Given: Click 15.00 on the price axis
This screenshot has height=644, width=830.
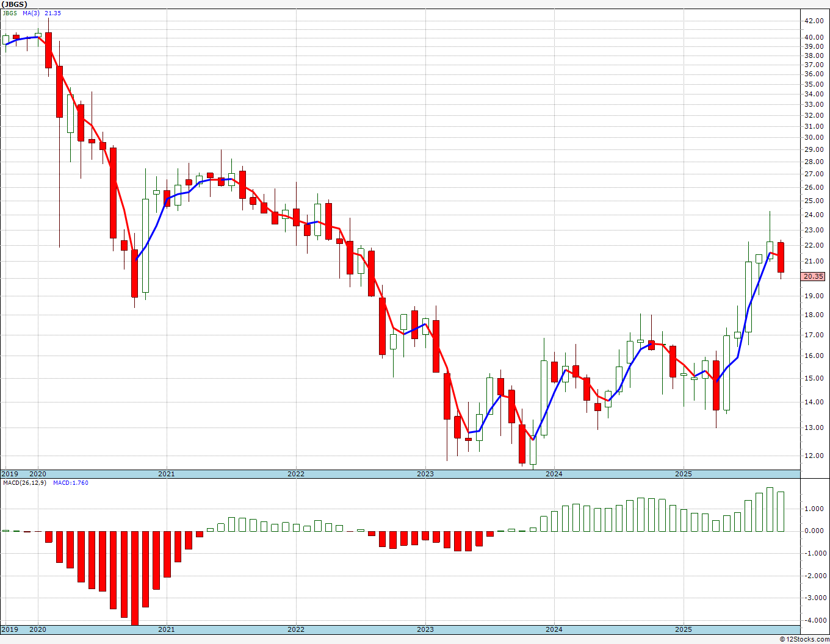Looking at the screenshot, I should (x=814, y=379).
